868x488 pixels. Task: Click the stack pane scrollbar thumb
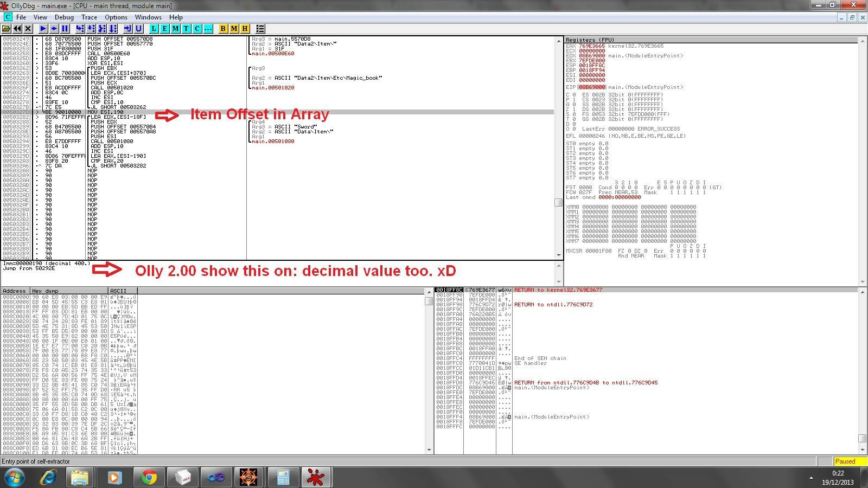pyautogui.click(x=863, y=439)
